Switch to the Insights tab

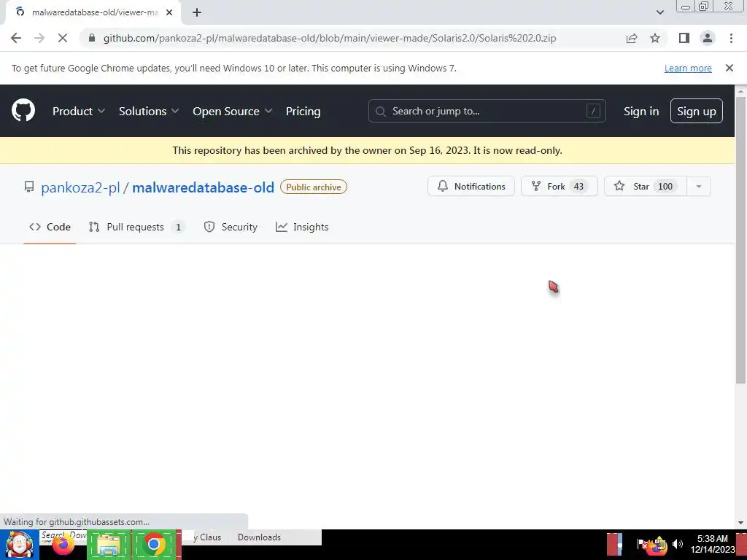(302, 227)
